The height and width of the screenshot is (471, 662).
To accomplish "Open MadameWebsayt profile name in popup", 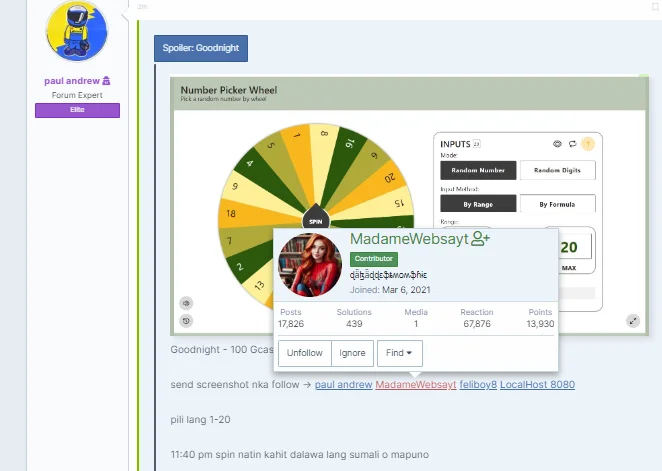I will pos(409,239).
